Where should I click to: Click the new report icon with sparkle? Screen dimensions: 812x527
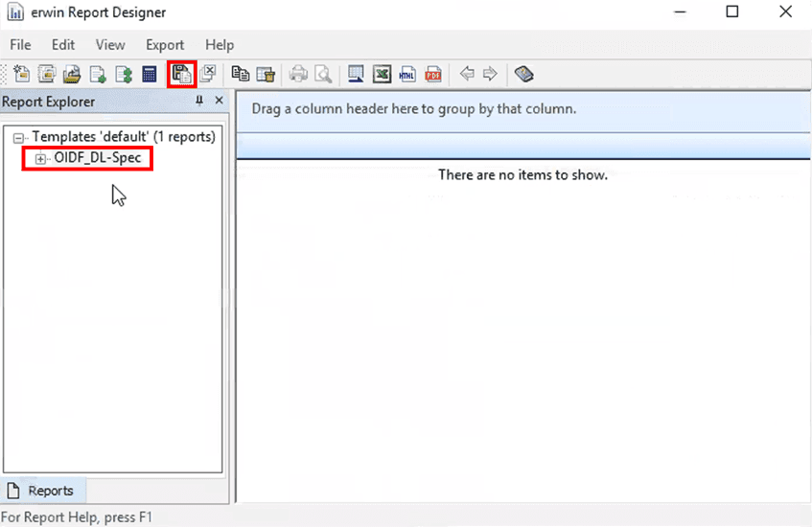[x=21, y=74]
